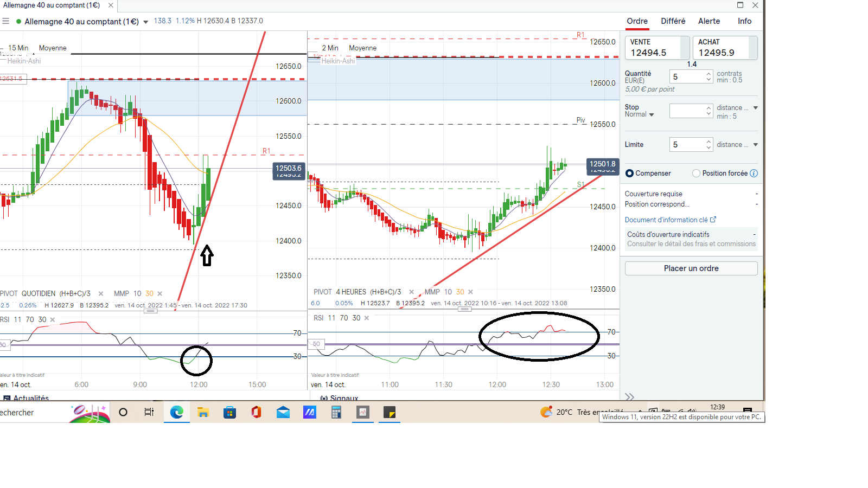Remove PIVOT 4 HEURES indicator from right chart
The height and width of the screenshot is (488, 868).
click(411, 292)
